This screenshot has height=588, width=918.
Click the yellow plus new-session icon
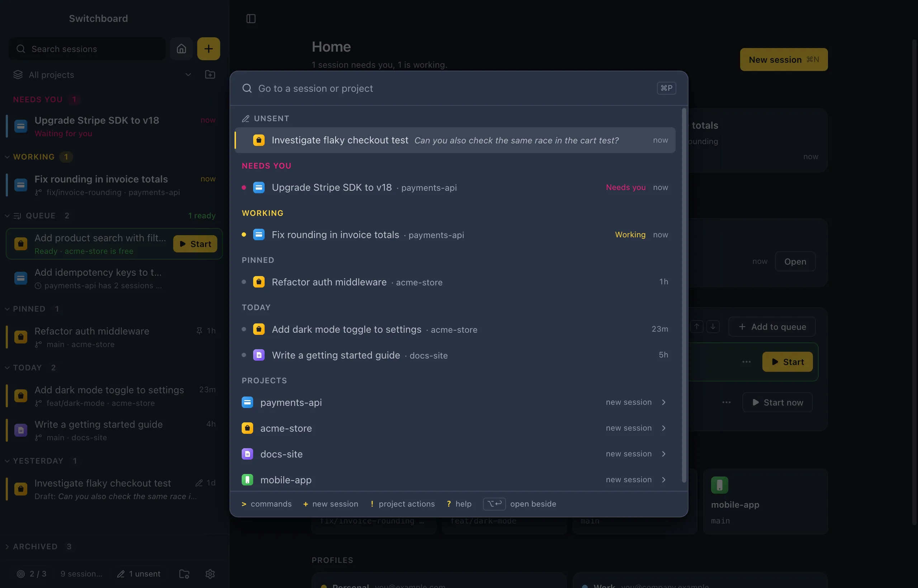(208, 49)
